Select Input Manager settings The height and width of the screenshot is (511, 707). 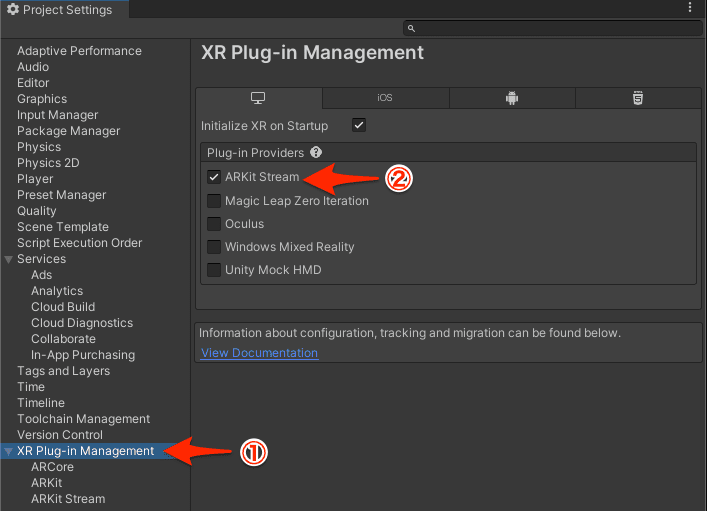(57, 115)
